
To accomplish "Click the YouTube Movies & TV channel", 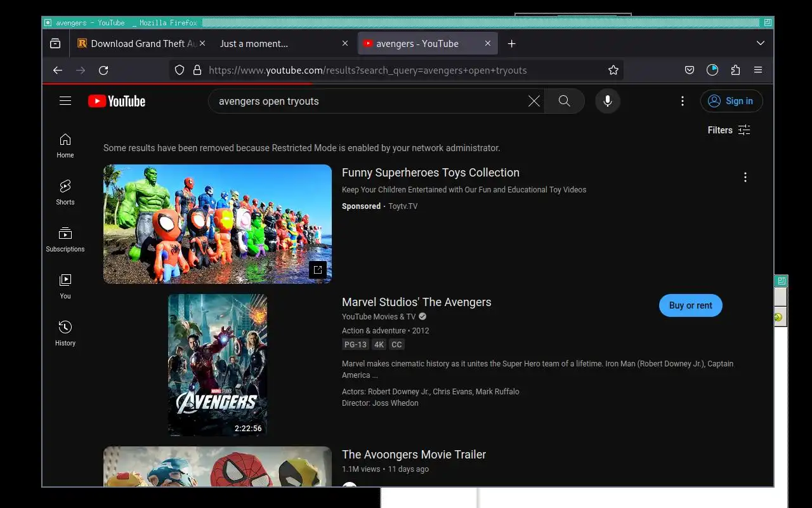I will pyautogui.click(x=379, y=317).
